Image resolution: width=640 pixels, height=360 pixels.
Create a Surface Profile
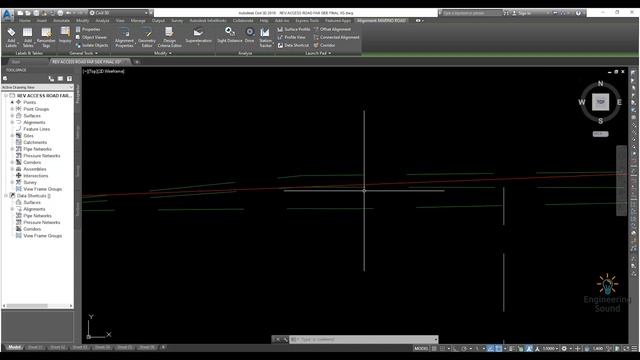pos(293,29)
